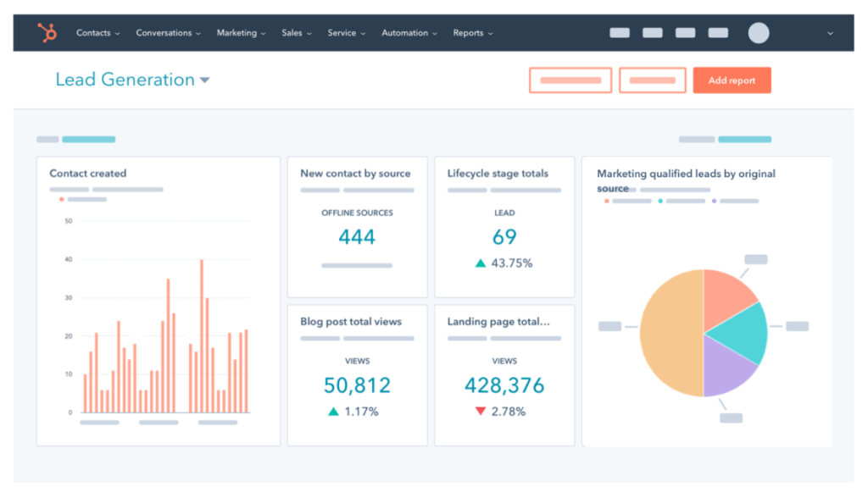This screenshot has height=498, width=868.
Task: Click the round user avatar icon
Action: coord(759,33)
